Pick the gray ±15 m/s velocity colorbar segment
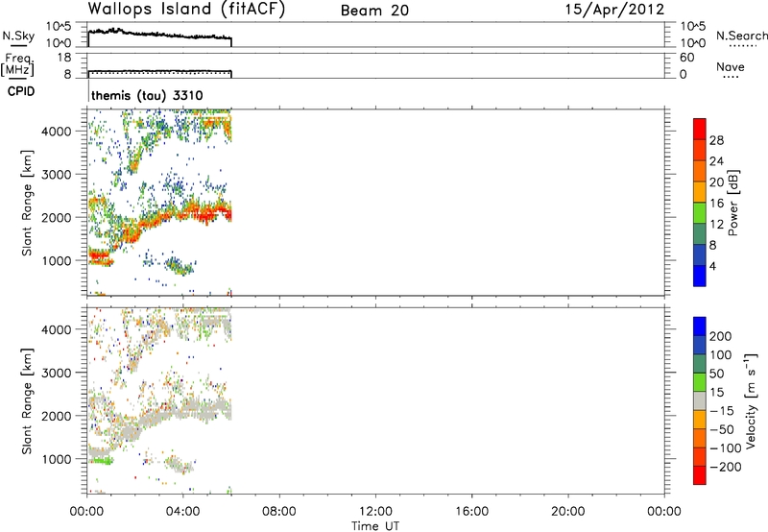Screen dimensions: 768x532 pos(700,400)
